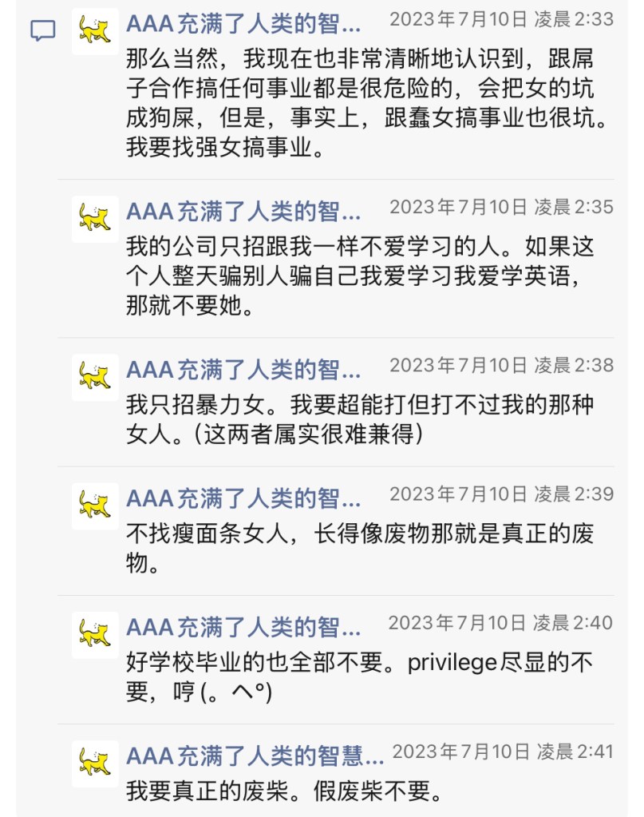Click username above the privilege comment

coord(243,628)
